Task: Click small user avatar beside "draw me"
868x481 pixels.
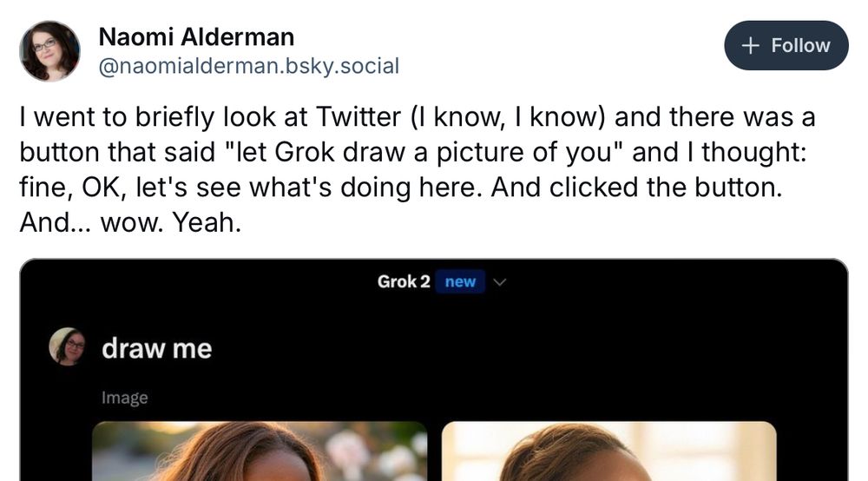Action: 69,347
